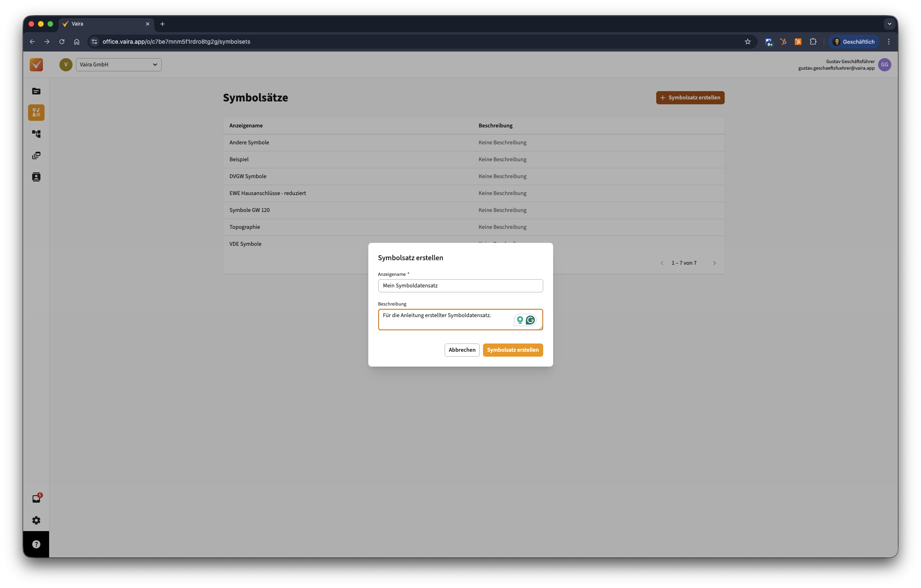Expand the Vaira GmbH organization dropdown

point(118,65)
